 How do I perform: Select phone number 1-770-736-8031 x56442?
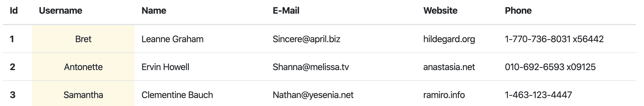tap(554, 39)
